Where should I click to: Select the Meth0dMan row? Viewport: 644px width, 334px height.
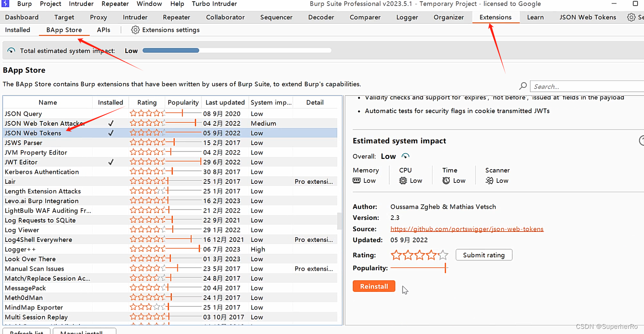point(170,297)
